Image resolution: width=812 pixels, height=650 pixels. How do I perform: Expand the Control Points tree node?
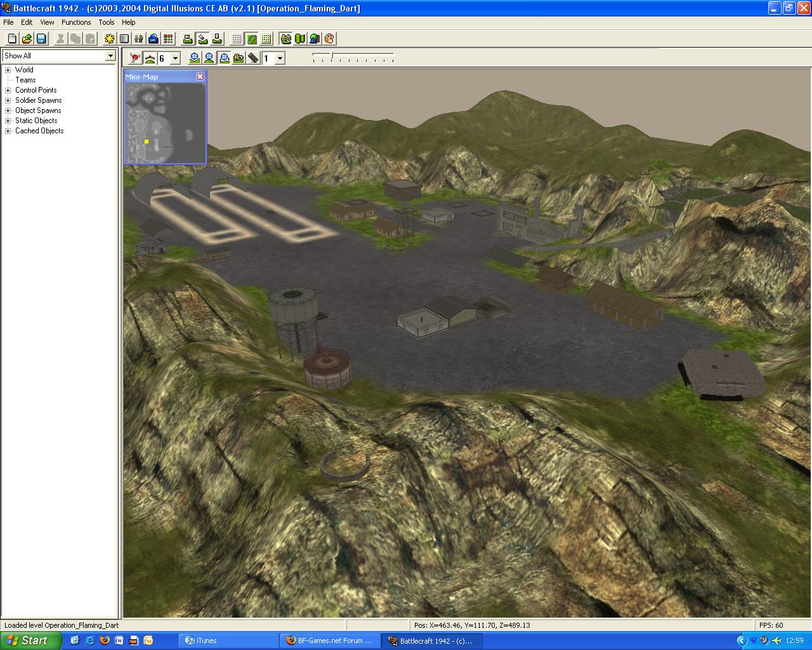[x=8, y=90]
